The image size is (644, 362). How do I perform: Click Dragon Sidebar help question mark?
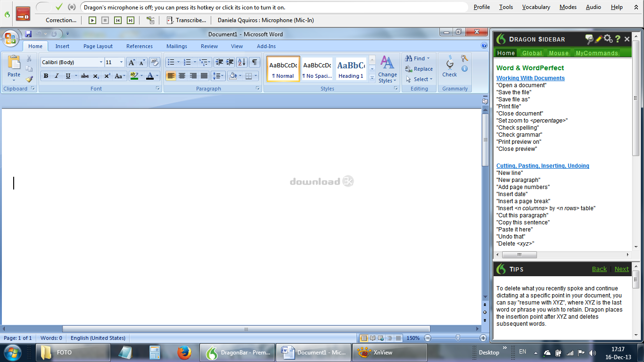pyautogui.click(x=618, y=39)
